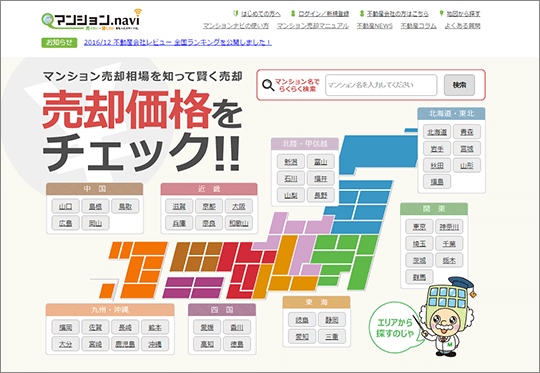Focus the マンション名 input field
This screenshot has width=540, height=373.
(381, 85)
